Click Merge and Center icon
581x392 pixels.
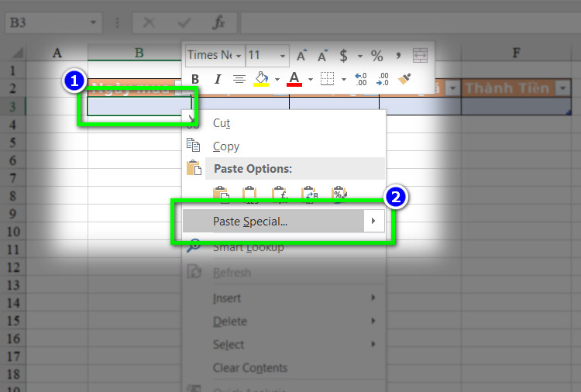420,56
